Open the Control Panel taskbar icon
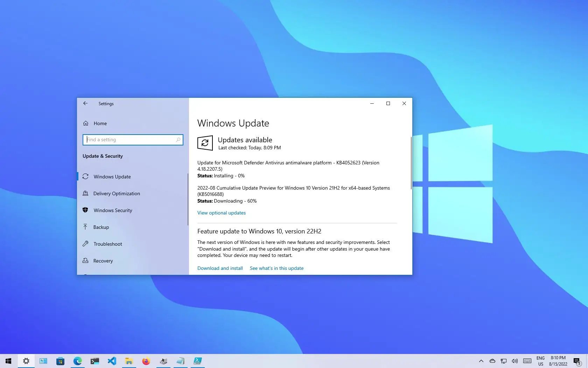 coord(43,361)
